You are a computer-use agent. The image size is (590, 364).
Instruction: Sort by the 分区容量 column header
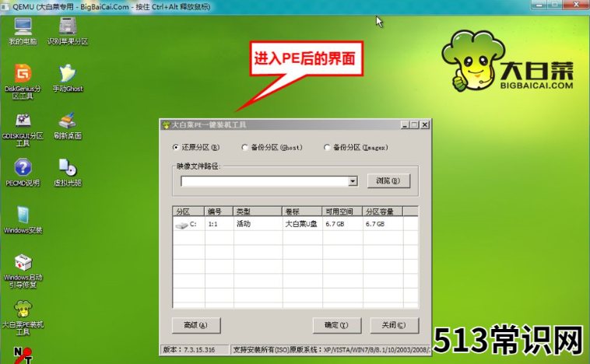coord(383,212)
